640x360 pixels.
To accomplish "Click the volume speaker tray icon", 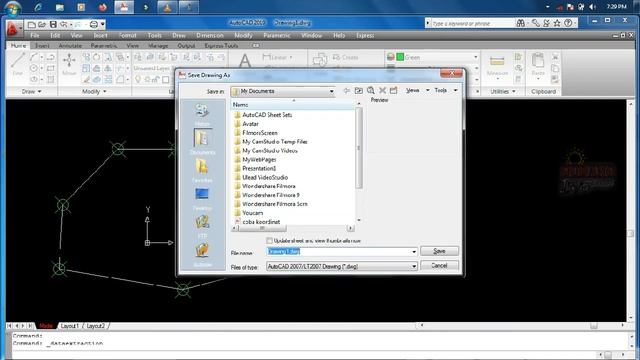I will [x=593, y=7].
